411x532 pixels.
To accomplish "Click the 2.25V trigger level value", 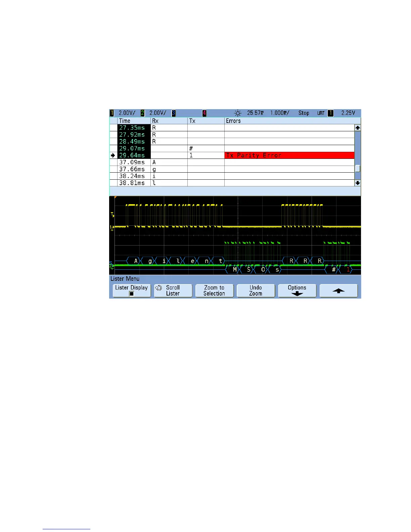I will [x=348, y=113].
